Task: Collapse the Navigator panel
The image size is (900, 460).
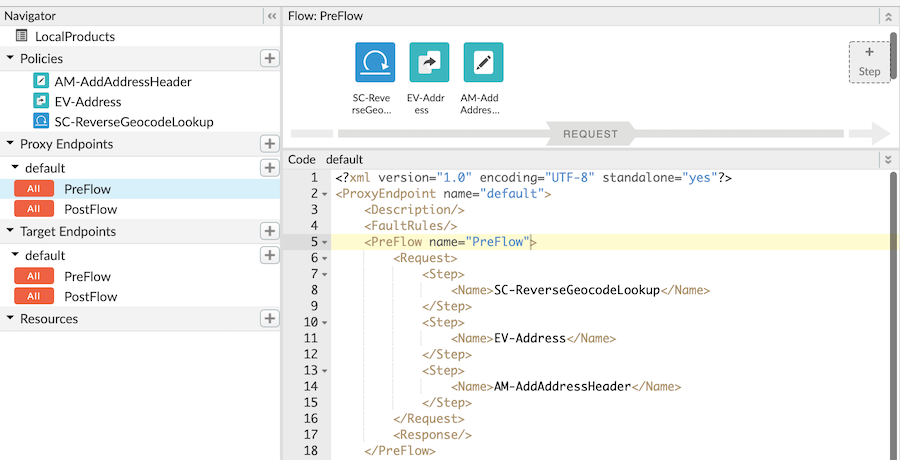Action: pos(272,17)
